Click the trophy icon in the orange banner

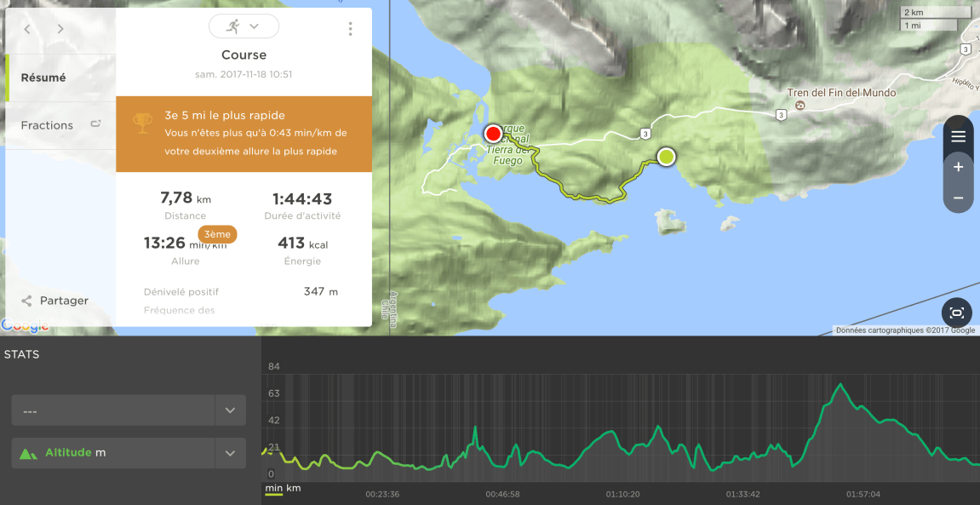(x=142, y=124)
